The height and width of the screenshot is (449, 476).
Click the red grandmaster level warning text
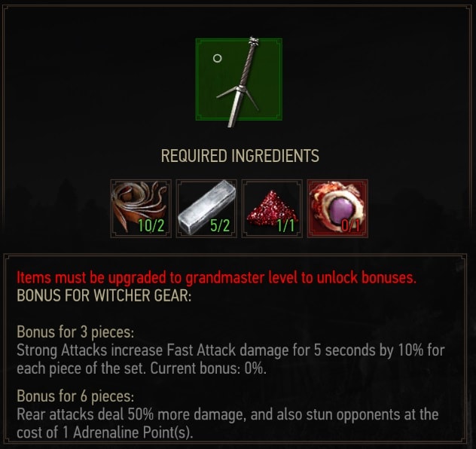[216, 277]
